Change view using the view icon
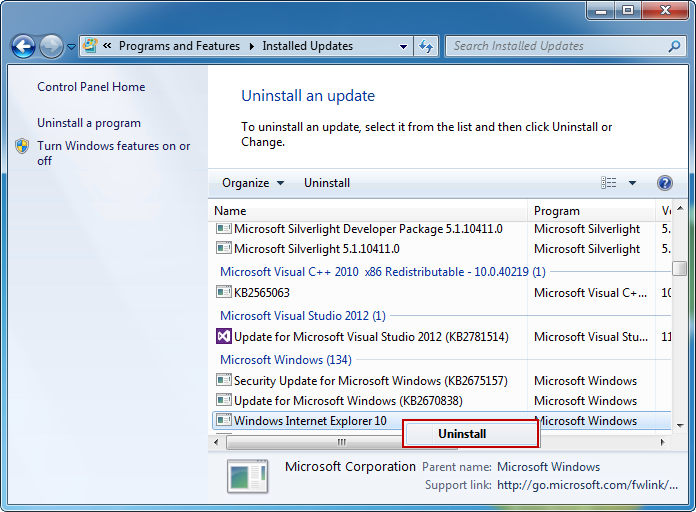The width and height of the screenshot is (696, 512). tap(609, 183)
